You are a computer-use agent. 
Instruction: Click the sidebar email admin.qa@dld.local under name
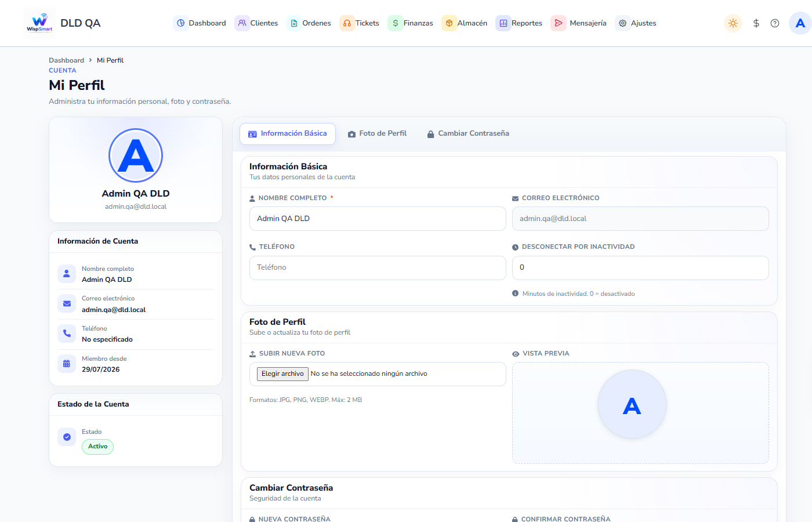click(x=136, y=206)
